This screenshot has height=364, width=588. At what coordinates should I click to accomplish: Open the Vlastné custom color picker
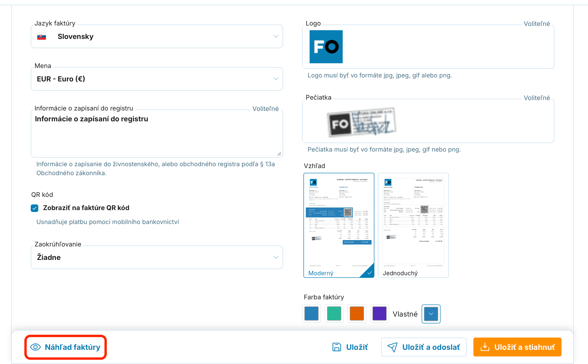pyautogui.click(x=431, y=314)
